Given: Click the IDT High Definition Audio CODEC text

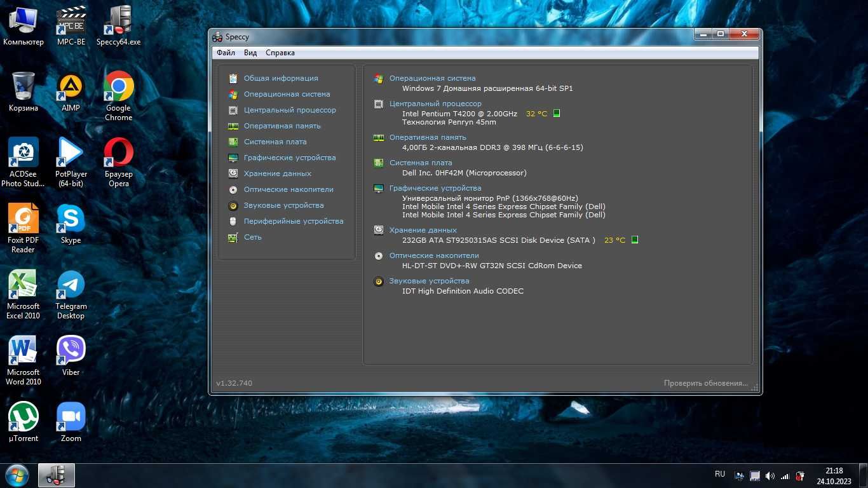Looking at the screenshot, I should [x=463, y=291].
